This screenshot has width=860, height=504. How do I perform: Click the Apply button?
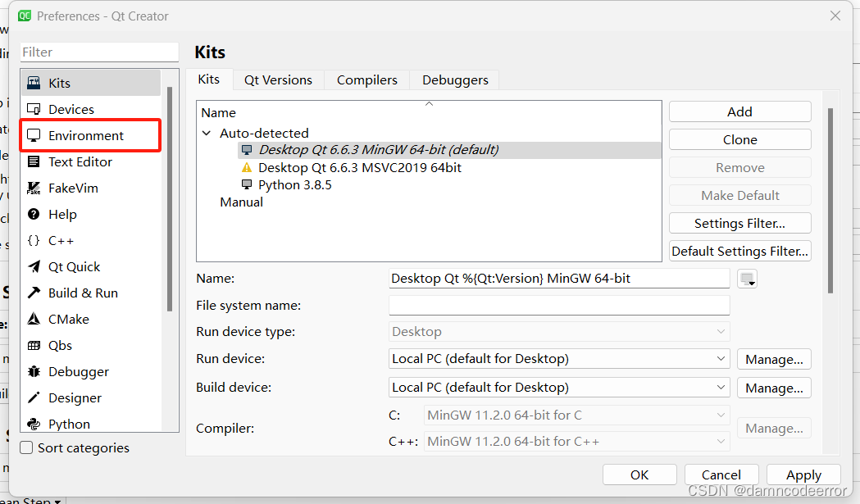pos(803,475)
